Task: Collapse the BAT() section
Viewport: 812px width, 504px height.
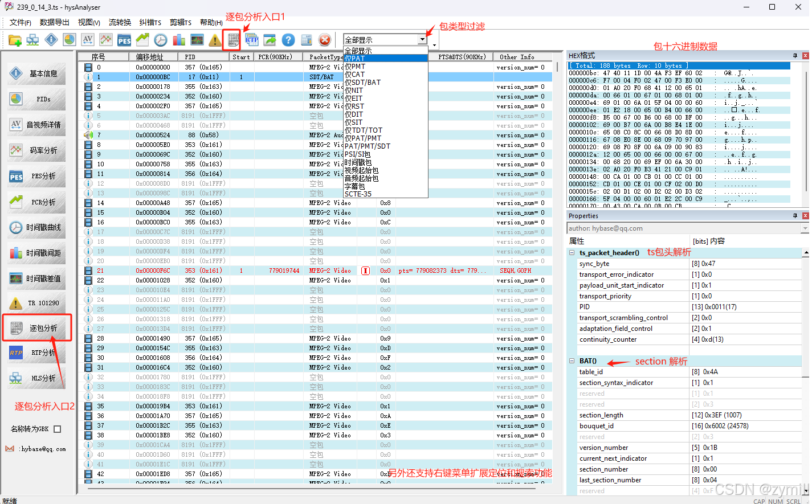Action: tap(572, 361)
